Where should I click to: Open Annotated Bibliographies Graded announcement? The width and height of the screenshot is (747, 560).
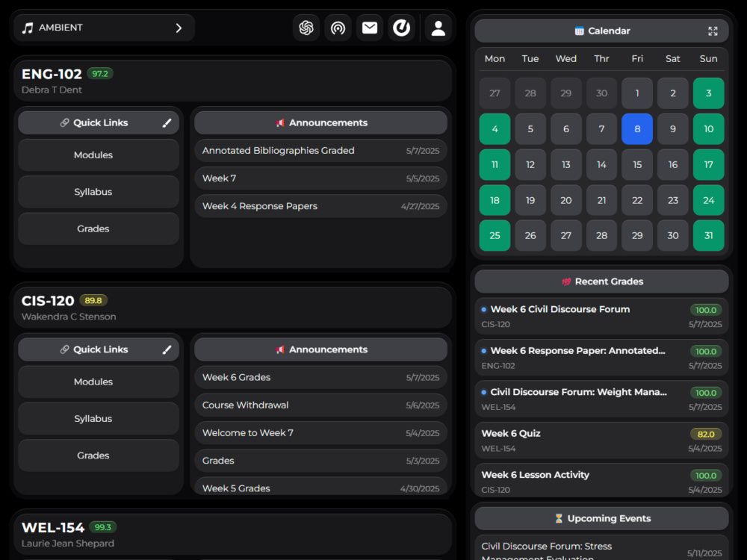click(x=320, y=151)
